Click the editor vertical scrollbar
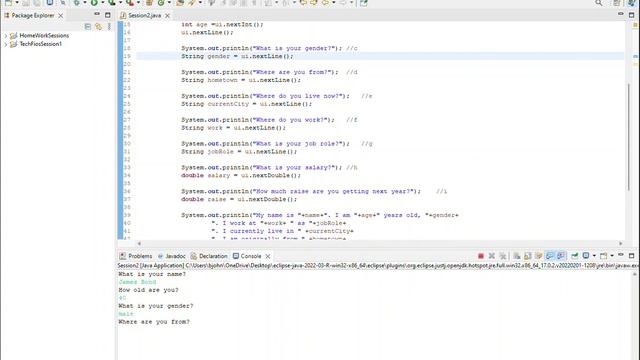Screen dimensions: 640x360 629,137
